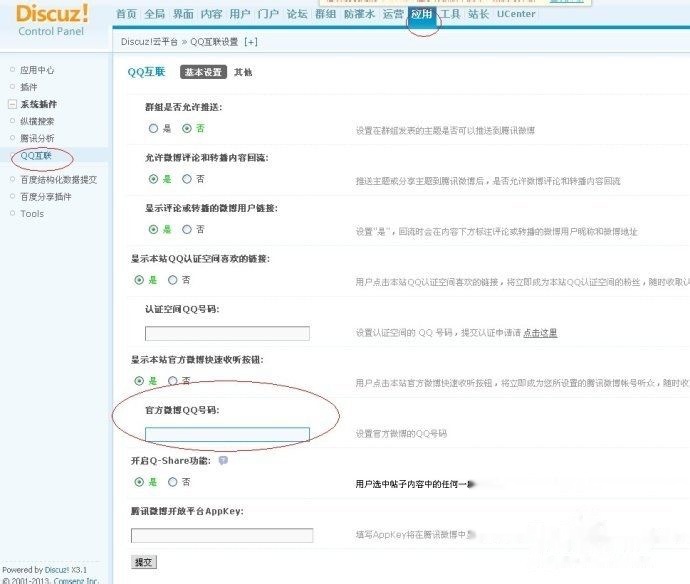Open the UCenter top menu
The height and width of the screenshot is (584, 690).
click(x=516, y=14)
